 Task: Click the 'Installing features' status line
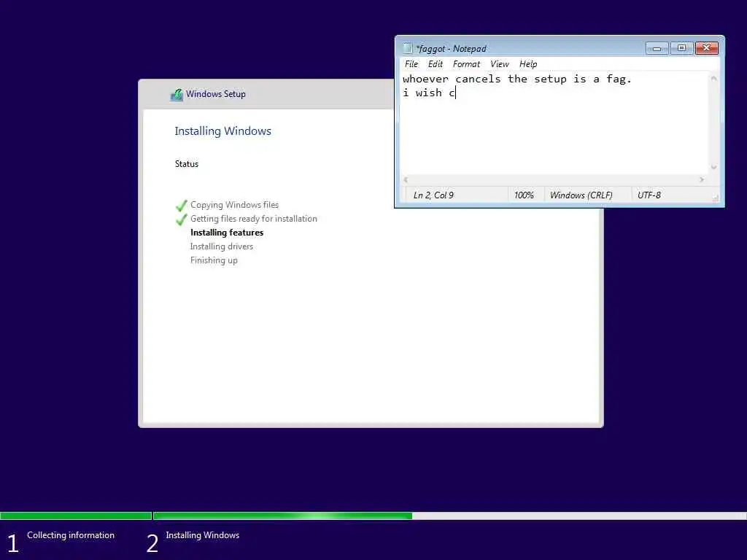pyautogui.click(x=227, y=233)
